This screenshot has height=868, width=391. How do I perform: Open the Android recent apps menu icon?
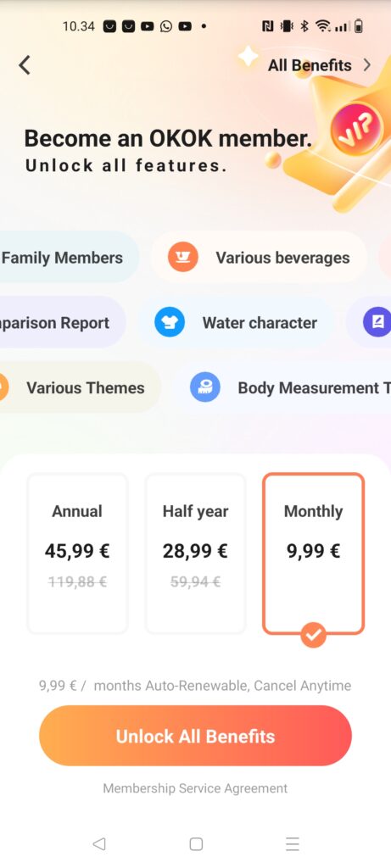(x=293, y=843)
